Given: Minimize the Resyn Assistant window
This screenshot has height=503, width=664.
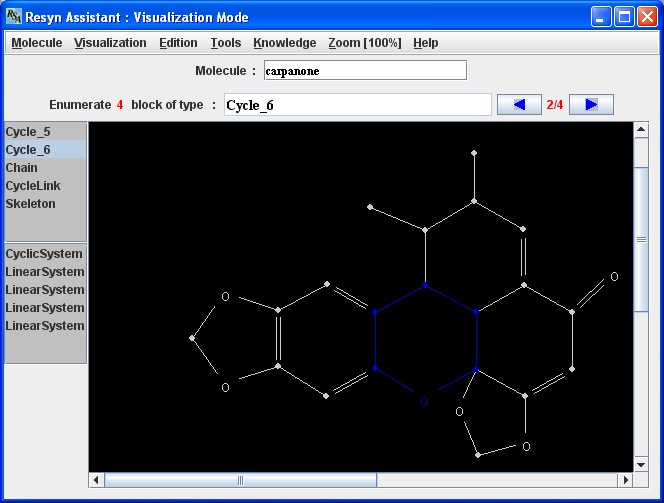Looking at the screenshot, I should (x=601, y=17).
